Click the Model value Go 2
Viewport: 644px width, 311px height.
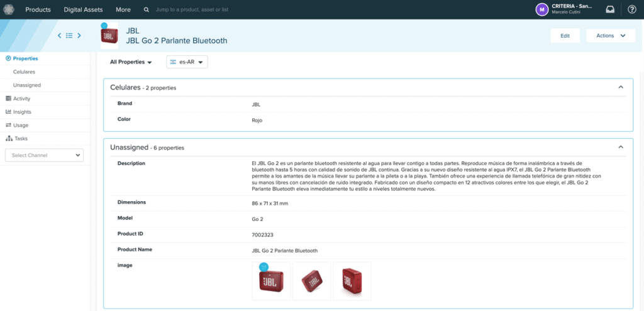pos(257,219)
